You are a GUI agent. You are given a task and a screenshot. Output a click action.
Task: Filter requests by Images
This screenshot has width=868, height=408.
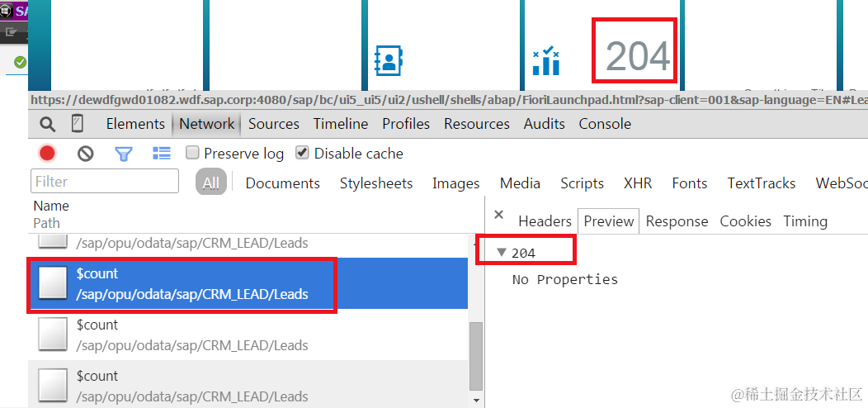tap(455, 183)
